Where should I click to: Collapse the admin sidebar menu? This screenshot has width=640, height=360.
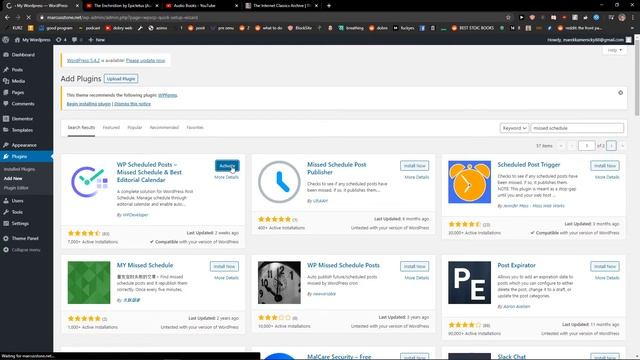[x=25, y=250]
